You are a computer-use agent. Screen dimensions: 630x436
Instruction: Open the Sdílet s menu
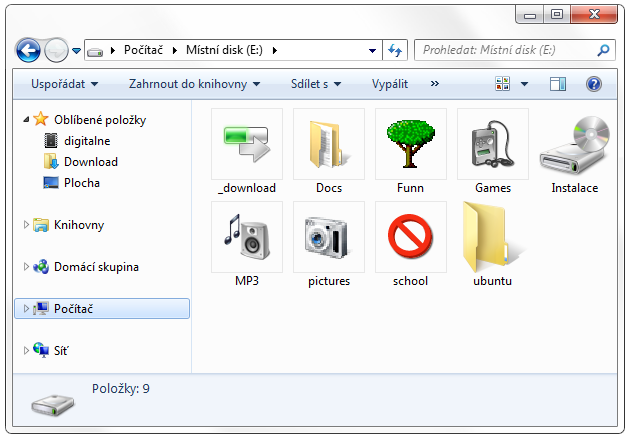click(x=316, y=84)
